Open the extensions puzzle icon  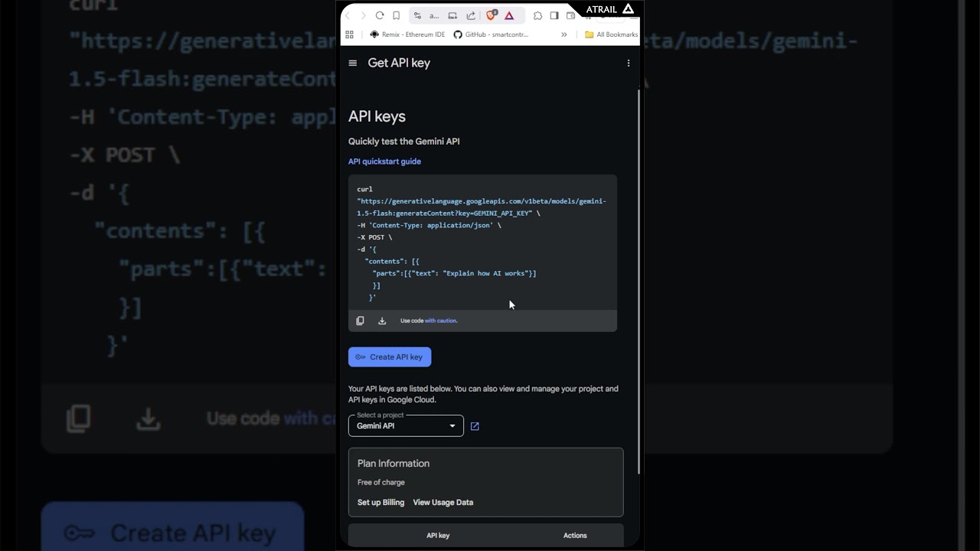[x=537, y=15]
